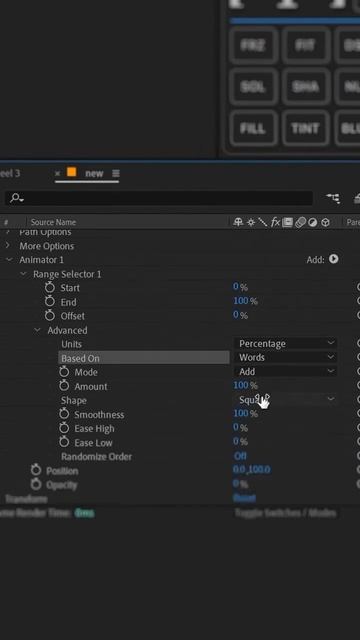Click the FRZ button

click(253, 45)
